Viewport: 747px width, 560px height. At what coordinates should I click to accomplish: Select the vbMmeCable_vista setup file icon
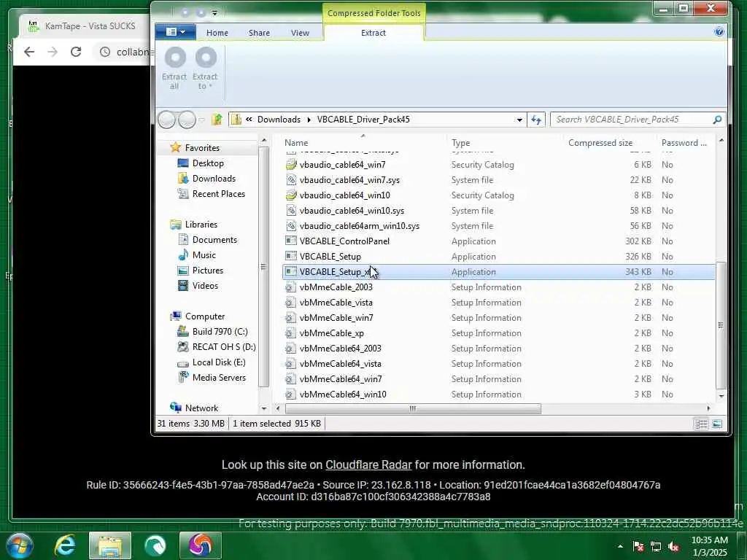[x=290, y=303]
